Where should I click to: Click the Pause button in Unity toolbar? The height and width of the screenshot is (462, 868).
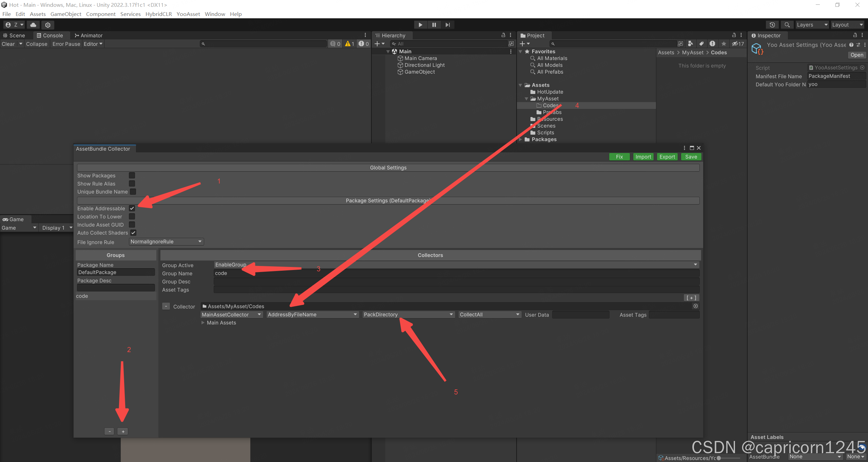434,24
